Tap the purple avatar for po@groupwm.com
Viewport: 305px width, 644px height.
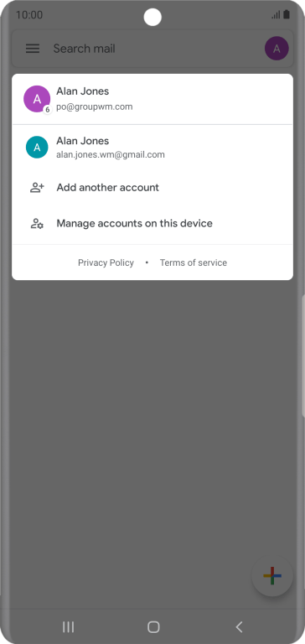pos(37,99)
